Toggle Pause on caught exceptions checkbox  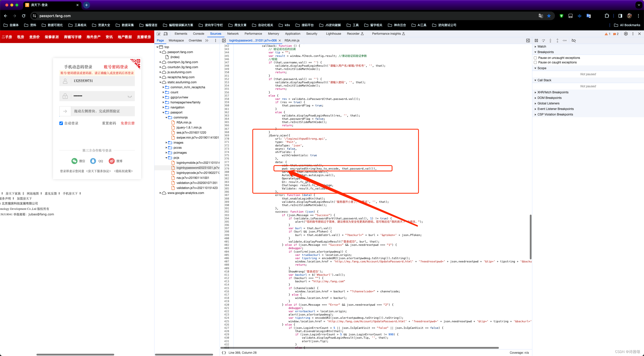point(535,62)
